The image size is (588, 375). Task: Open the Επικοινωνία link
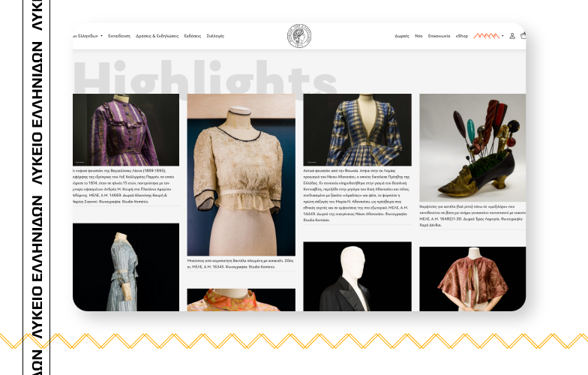coord(439,36)
